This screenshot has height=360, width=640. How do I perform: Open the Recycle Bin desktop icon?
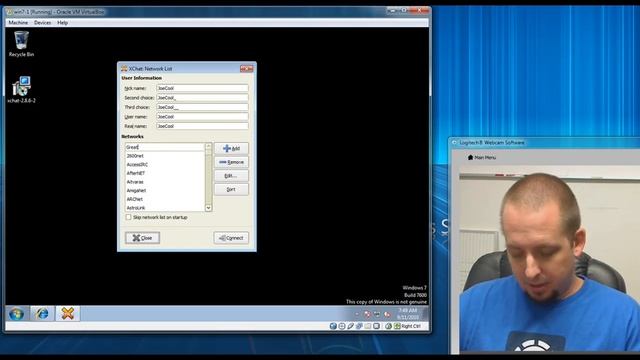21,44
